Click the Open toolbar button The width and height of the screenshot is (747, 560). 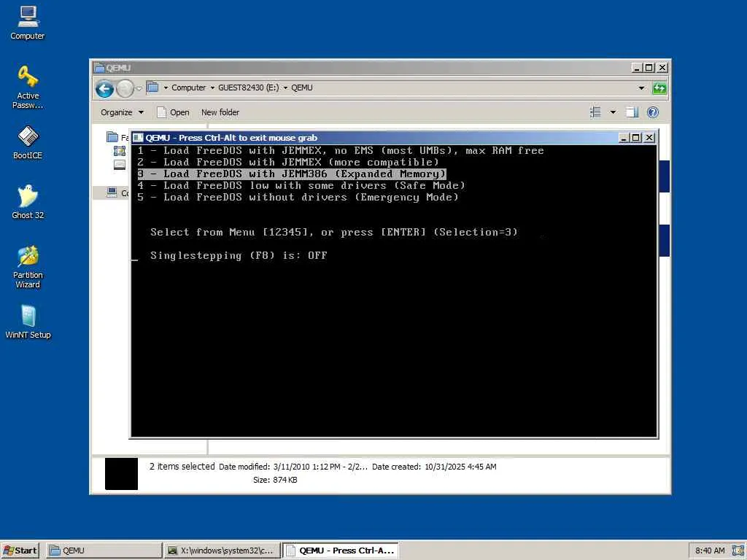pyautogui.click(x=174, y=112)
